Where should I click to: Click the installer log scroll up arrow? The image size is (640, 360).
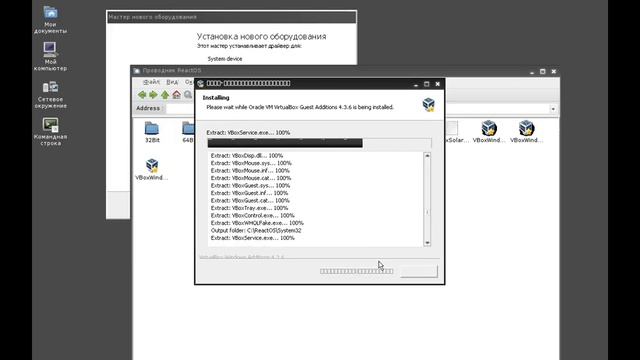(427, 156)
